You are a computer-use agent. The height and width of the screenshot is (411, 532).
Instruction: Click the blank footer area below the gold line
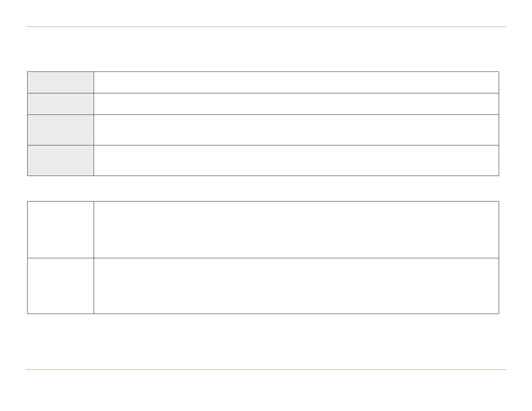pos(266,390)
